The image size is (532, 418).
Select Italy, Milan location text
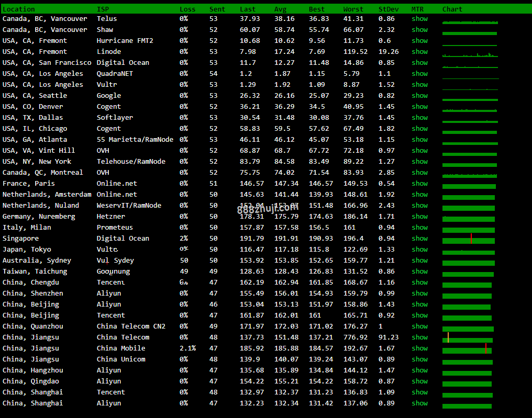pos(27,228)
